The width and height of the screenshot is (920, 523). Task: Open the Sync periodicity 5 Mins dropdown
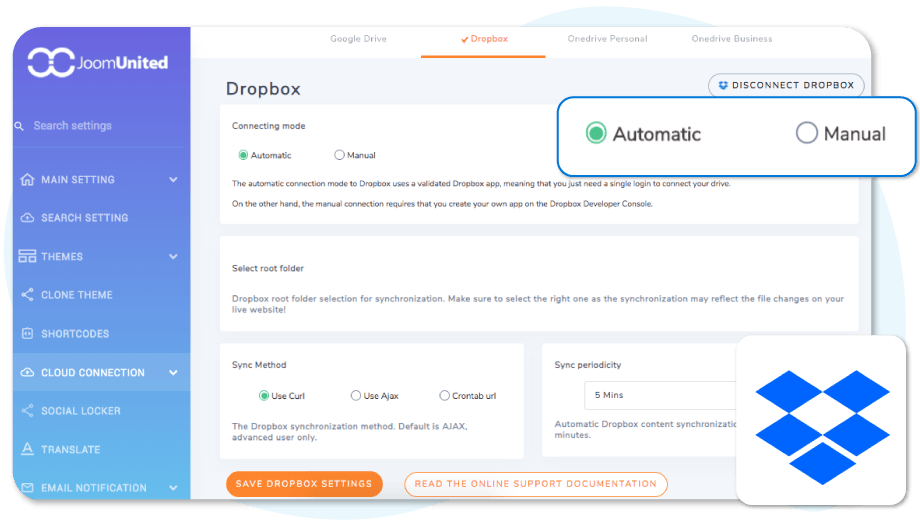(660, 395)
